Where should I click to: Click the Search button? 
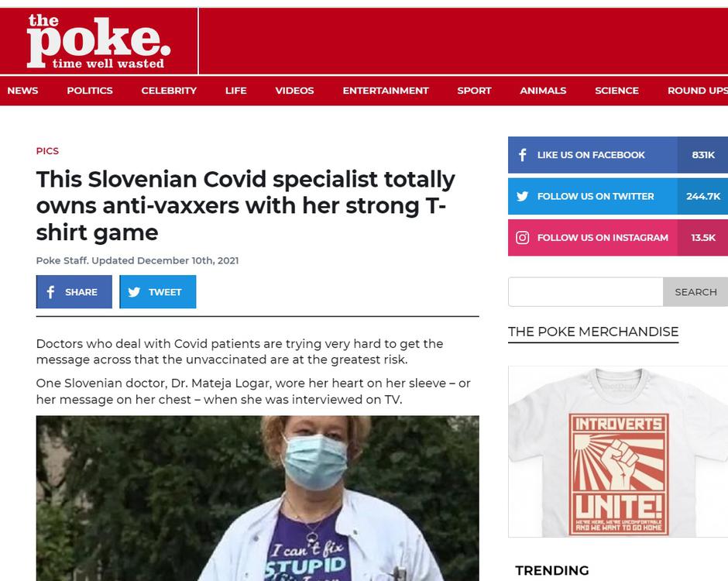point(695,291)
